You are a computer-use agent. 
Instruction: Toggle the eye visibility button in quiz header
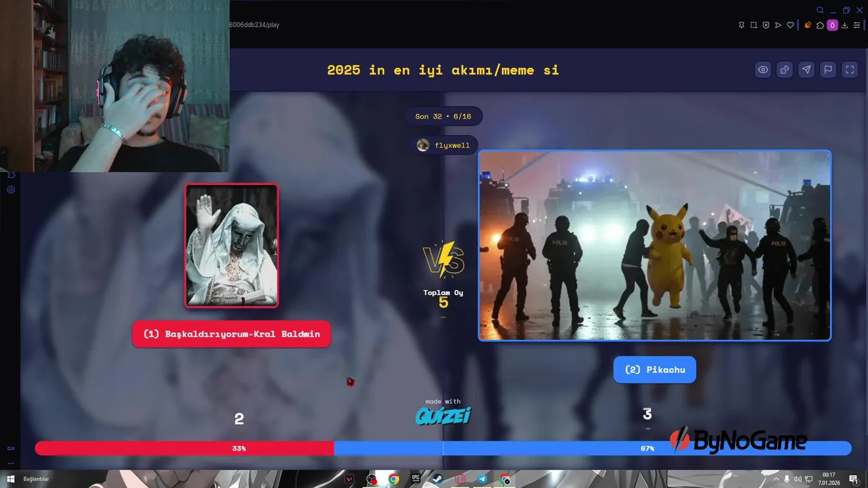point(763,69)
